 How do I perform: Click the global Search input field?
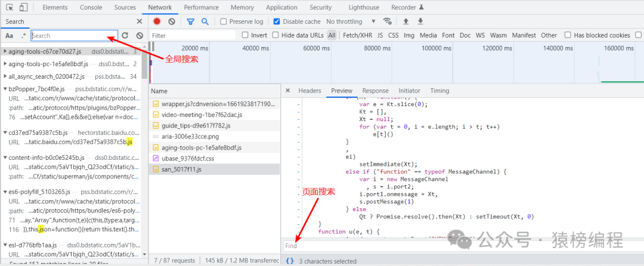pyautogui.click(x=75, y=36)
